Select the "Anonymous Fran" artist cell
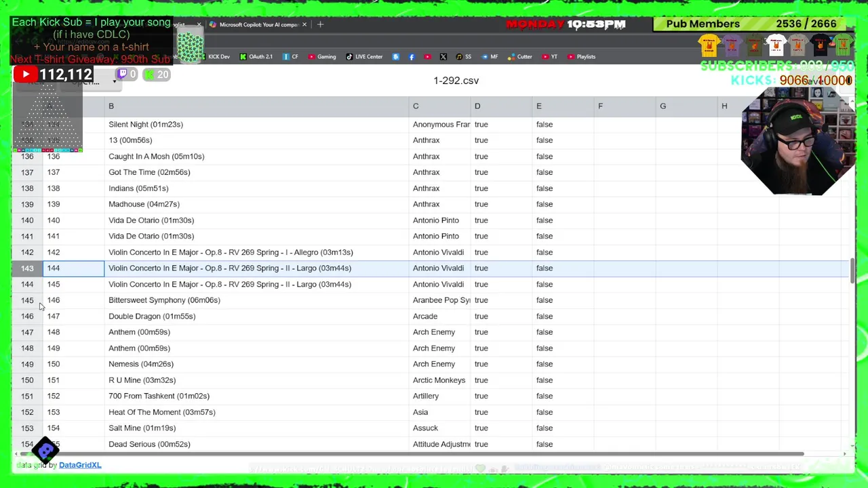The height and width of the screenshot is (488, 868). click(x=439, y=125)
